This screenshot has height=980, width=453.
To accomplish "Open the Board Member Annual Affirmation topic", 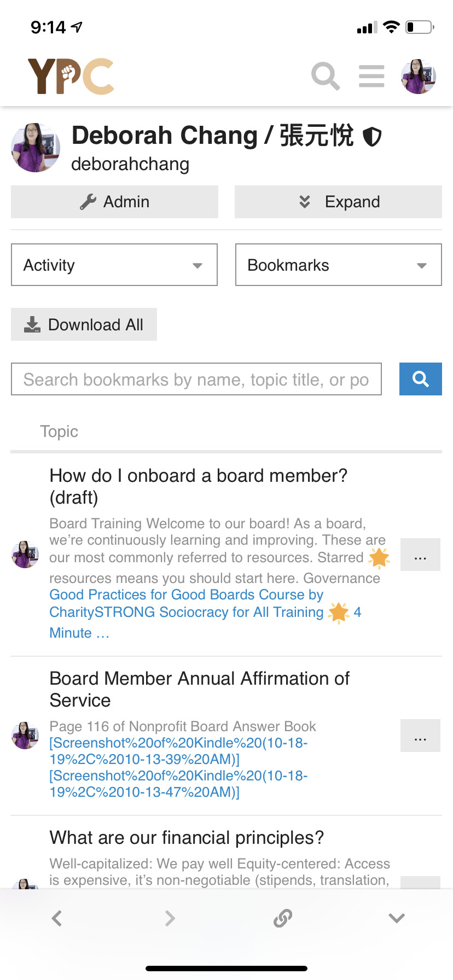I will [x=200, y=689].
